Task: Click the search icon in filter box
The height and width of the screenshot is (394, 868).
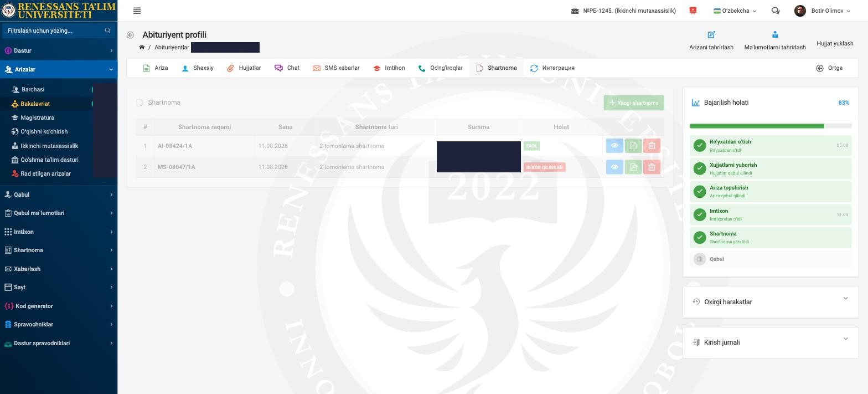Action: pos(107,30)
